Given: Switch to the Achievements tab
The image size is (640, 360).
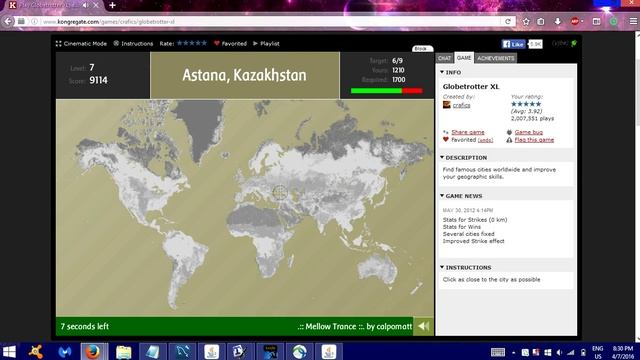Looking at the screenshot, I should [496, 58].
